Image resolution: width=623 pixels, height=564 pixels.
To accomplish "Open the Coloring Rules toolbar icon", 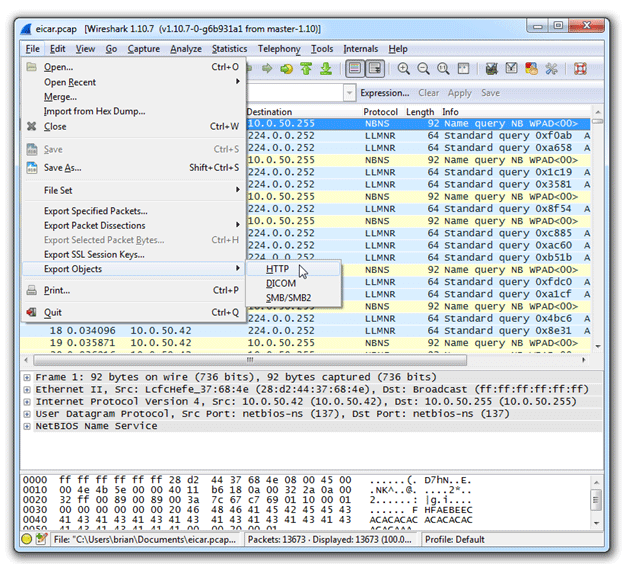I will 531,69.
